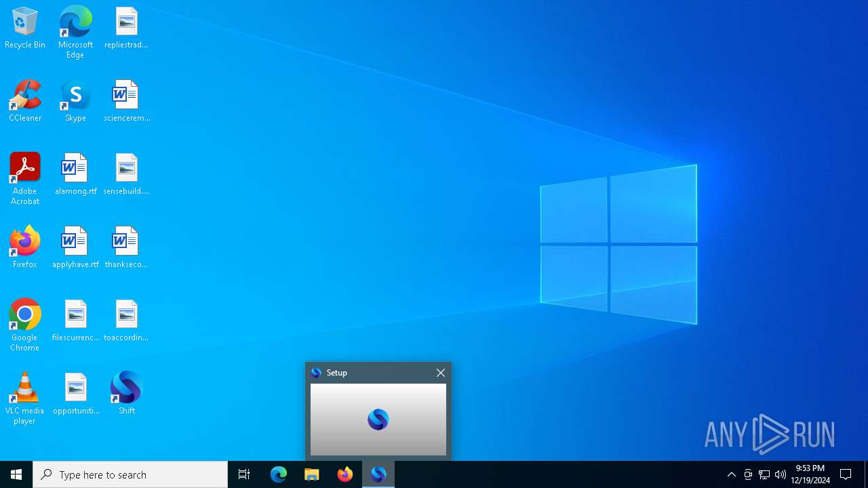
Task: Open the Windows Start menu
Action: coord(16,474)
